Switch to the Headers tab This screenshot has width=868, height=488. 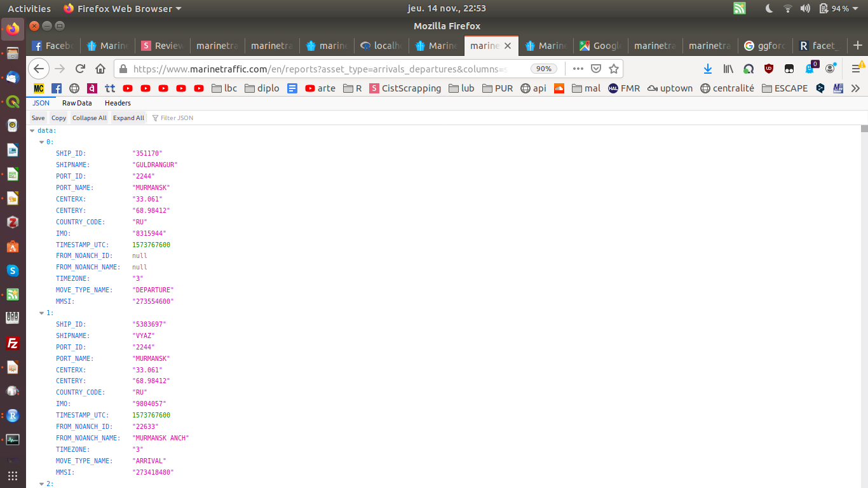[x=118, y=103]
